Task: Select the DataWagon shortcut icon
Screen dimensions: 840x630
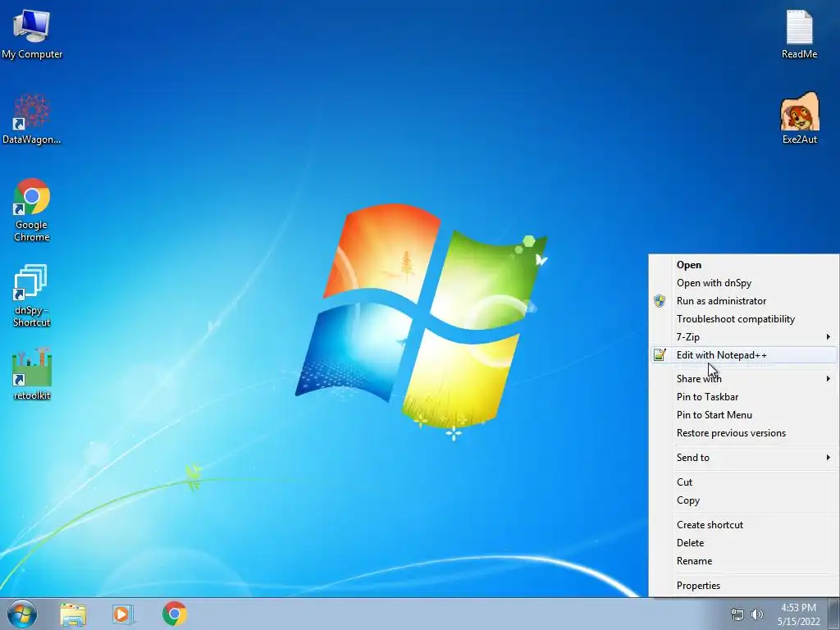Action: (x=32, y=119)
